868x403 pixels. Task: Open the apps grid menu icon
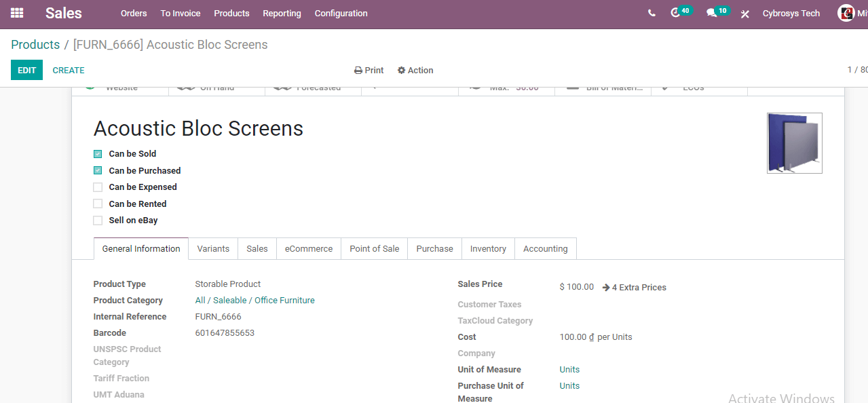pos(17,13)
